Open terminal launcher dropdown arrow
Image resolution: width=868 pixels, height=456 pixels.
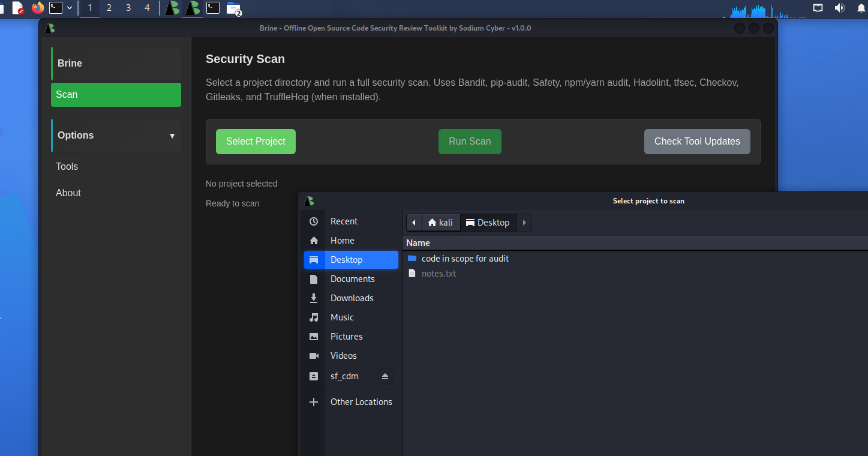coord(70,8)
